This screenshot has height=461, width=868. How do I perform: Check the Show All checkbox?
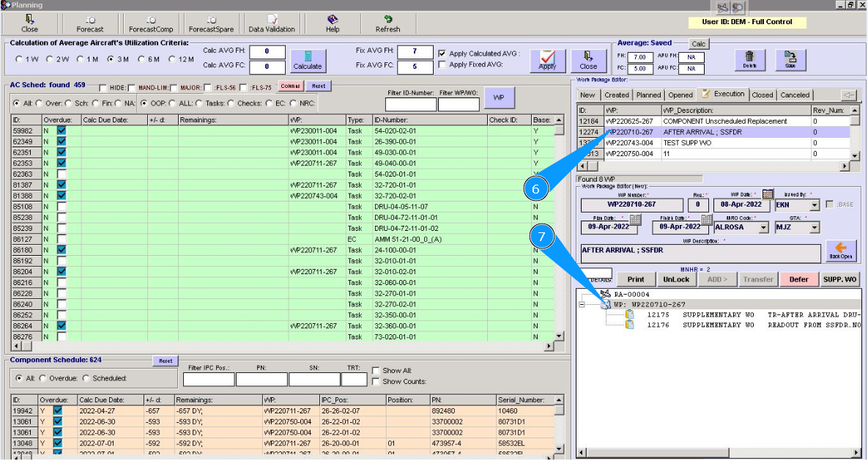(376, 371)
